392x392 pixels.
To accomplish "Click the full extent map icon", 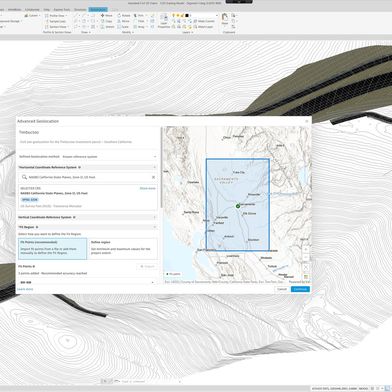I will [x=306, y=267].
